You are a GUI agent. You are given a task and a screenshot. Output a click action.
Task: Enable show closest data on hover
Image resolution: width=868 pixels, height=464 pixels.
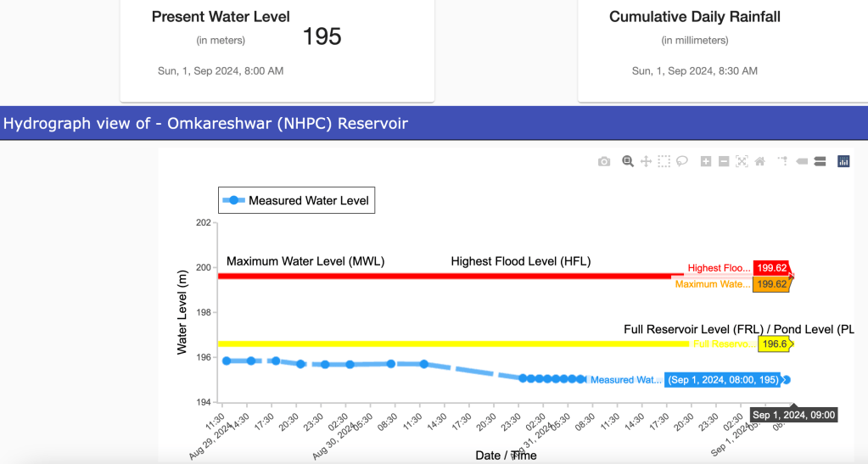point(802,161)
